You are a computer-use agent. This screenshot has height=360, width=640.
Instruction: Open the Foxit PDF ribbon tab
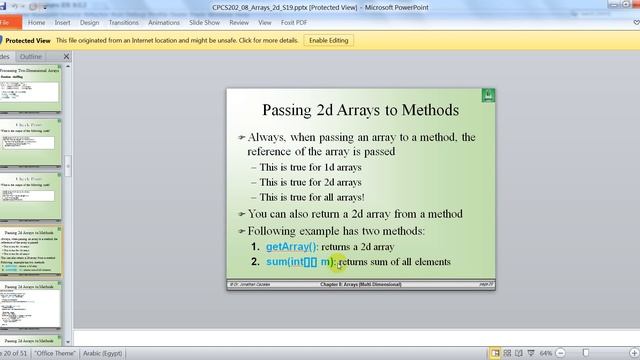[294, 23]
